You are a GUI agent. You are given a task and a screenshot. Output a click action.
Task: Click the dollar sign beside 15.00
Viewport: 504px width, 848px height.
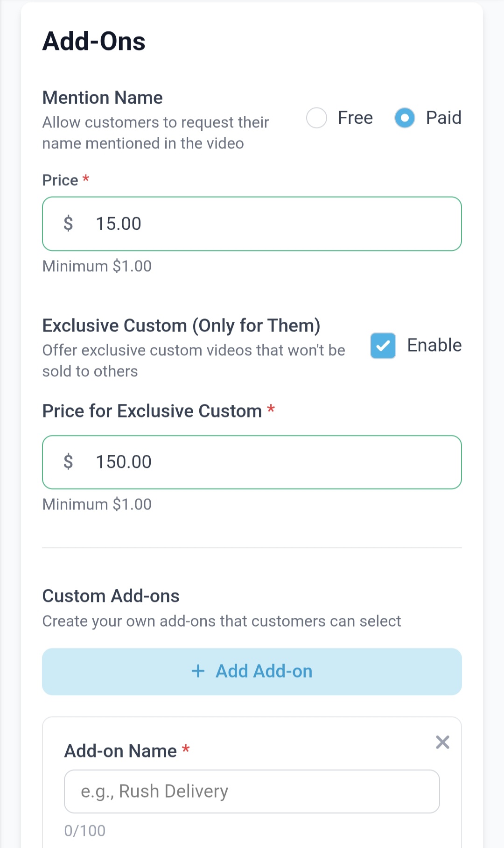[68, 224]
